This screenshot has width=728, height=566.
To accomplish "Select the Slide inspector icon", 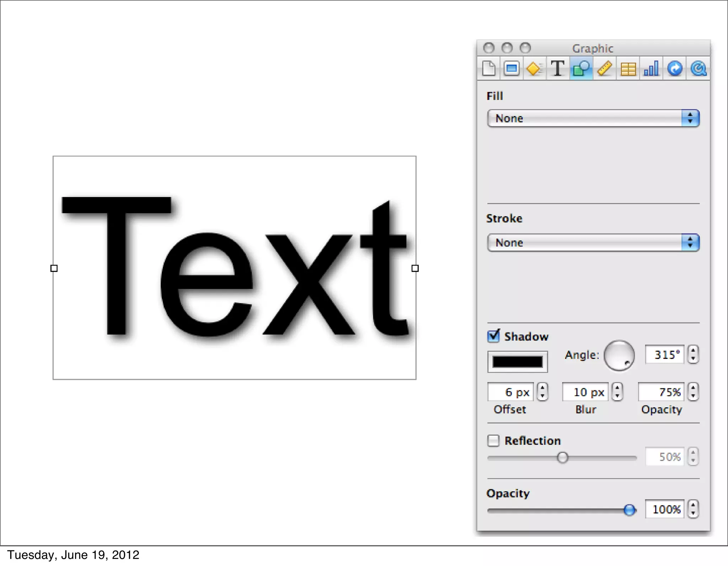I will tap(512, 69).
